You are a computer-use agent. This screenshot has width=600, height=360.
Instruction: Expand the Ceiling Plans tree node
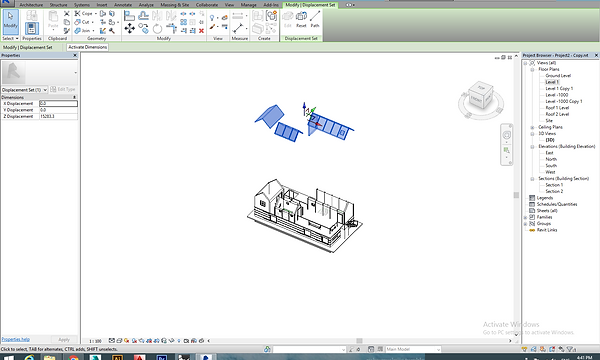tap(532, 127)
